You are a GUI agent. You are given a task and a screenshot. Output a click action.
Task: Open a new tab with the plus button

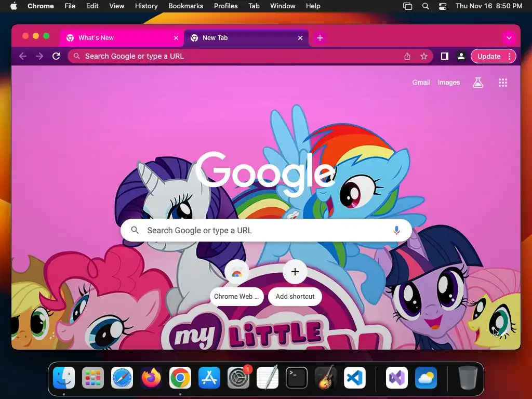coord(320,38)
